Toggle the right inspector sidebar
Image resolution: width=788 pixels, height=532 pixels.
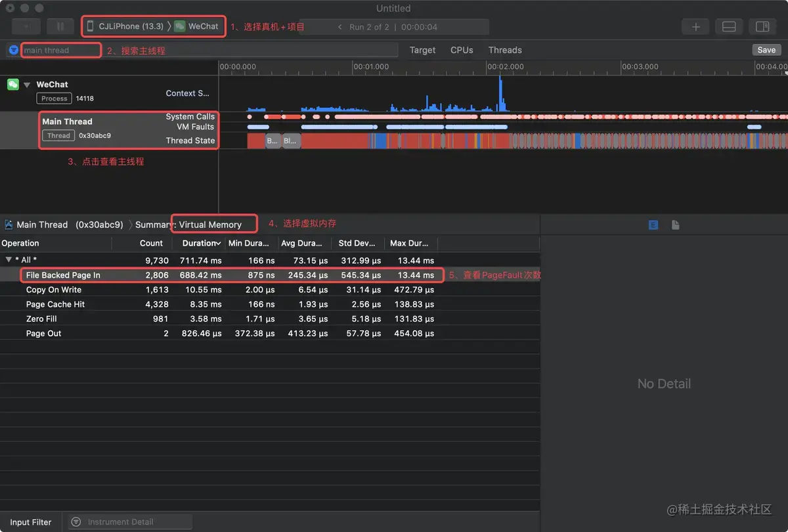pyautogui.click(x=762, y=27)
